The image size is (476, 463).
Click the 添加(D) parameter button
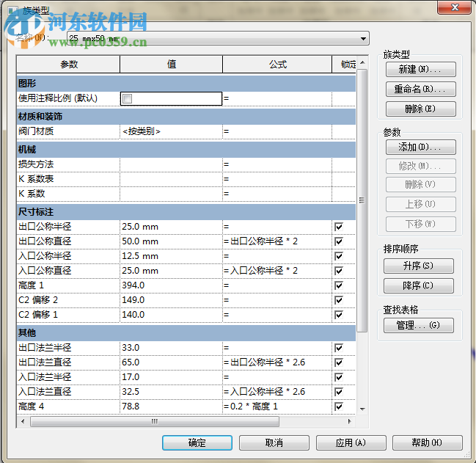tap(421, 147)
